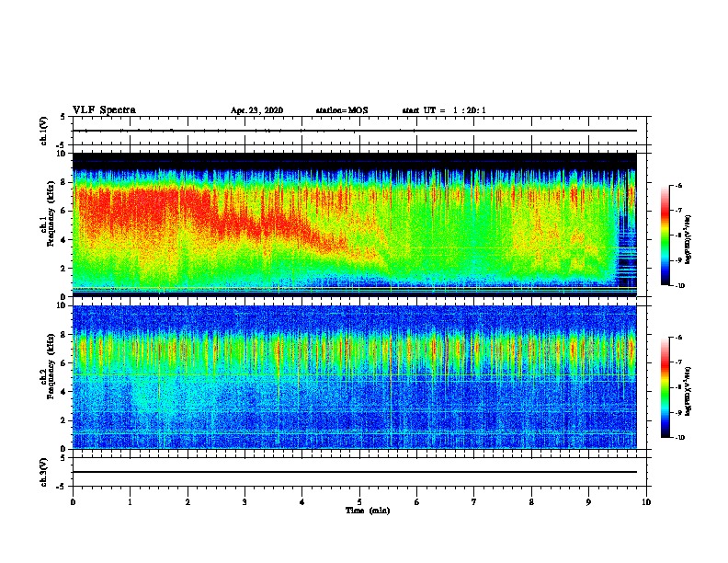Click the time axis tick label '9'

[x=588, y=502]
